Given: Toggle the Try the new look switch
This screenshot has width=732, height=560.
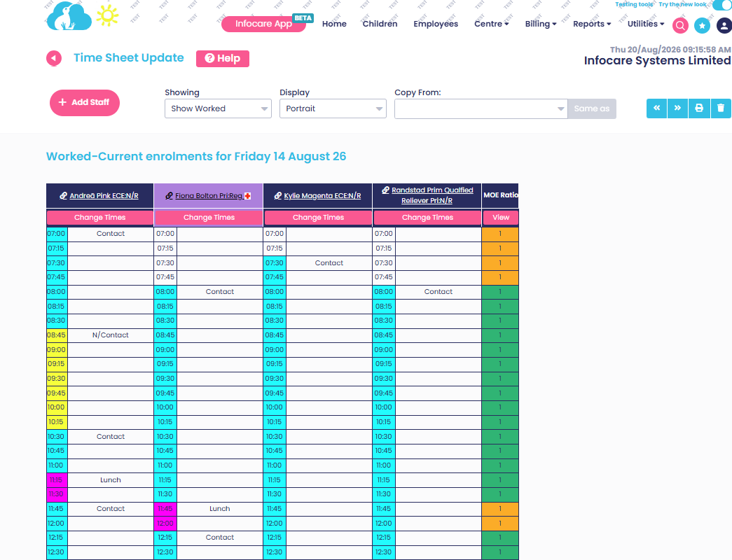Looking at the screenshot, I should 723,5.
